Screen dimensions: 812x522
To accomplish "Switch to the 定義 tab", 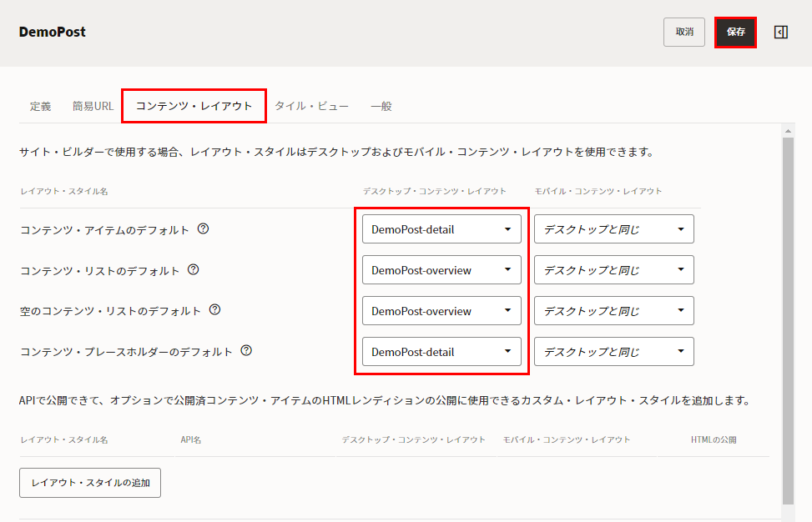I will click(41, 106).
